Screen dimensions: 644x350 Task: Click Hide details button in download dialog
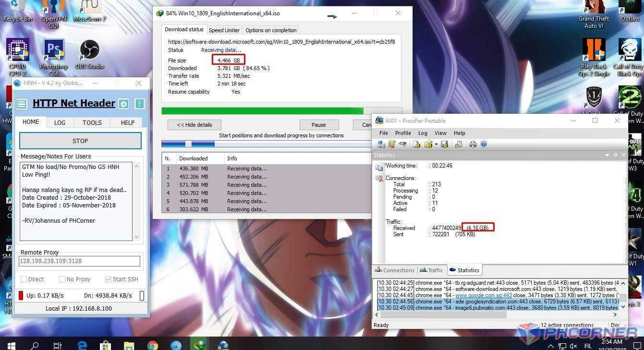pyautogui.click(x=194, y=125)
